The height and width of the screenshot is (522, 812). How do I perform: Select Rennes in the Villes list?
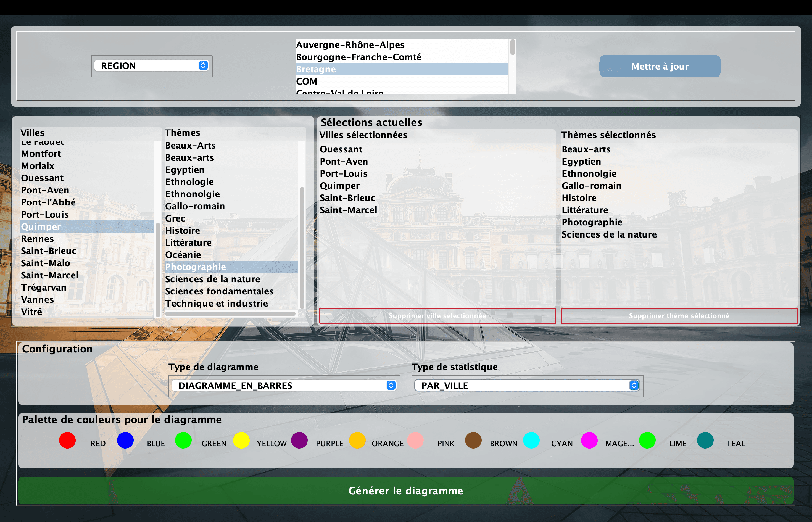(x=38, y=239)
